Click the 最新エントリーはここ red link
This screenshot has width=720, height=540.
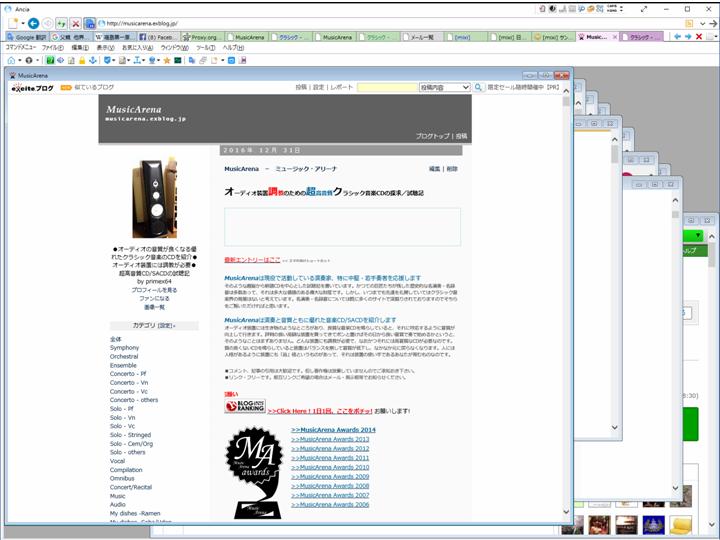252,259
